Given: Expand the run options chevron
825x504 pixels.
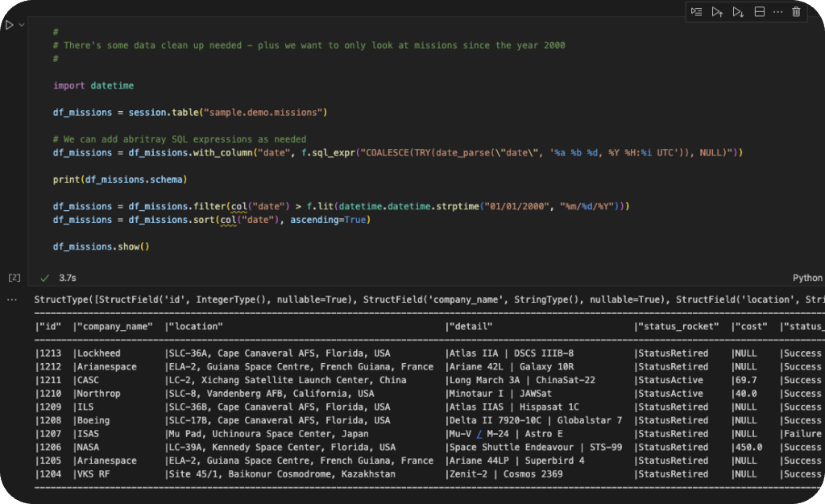Looking at the screenshot, I should point(22,26).
